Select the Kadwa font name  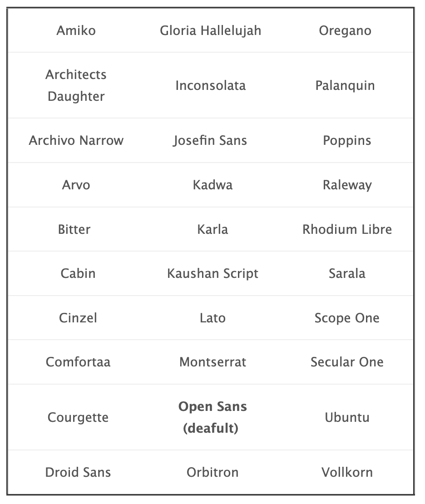(x=212, y=185)
